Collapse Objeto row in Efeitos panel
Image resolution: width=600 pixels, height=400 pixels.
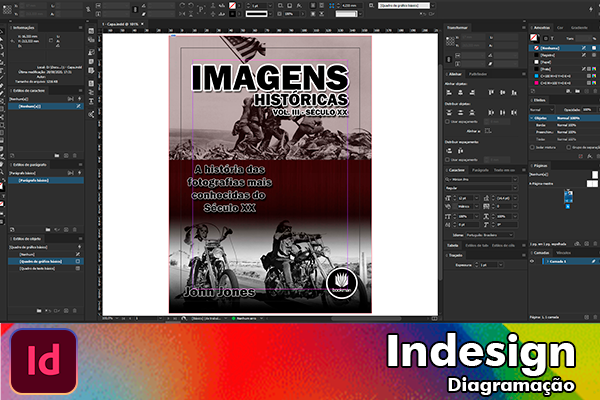(x=532, y=118)
